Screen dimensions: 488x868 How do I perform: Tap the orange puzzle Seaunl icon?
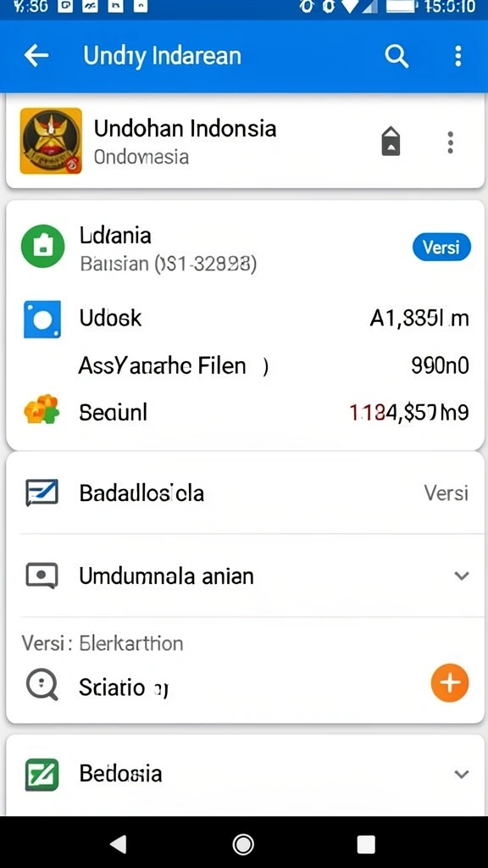[42, 409]
